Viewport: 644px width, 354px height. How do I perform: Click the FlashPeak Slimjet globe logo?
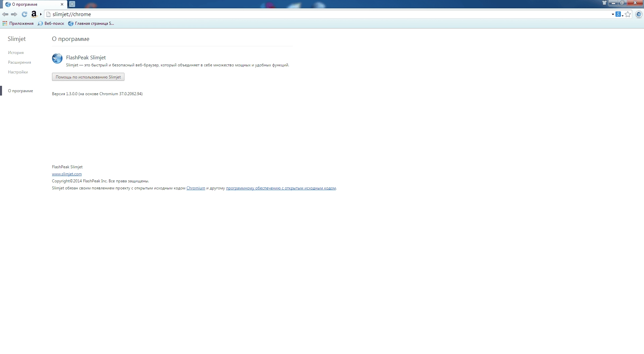point(57,58)
